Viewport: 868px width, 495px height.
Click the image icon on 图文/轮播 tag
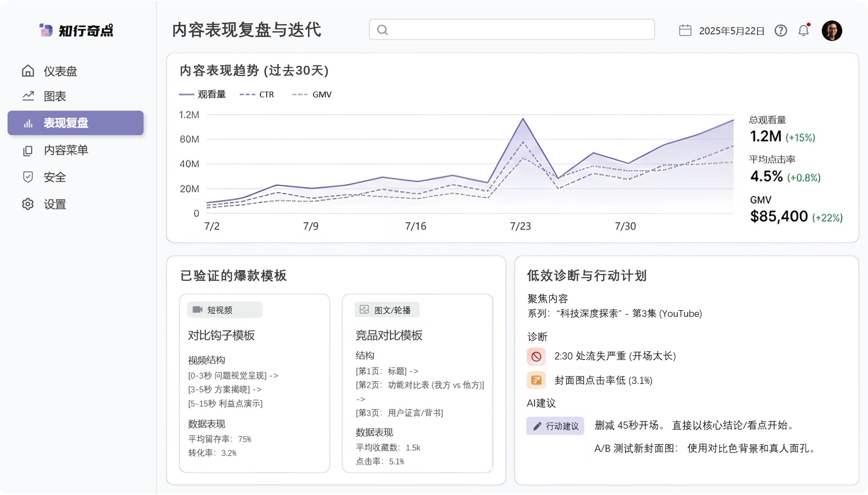(x=363, y=309)
